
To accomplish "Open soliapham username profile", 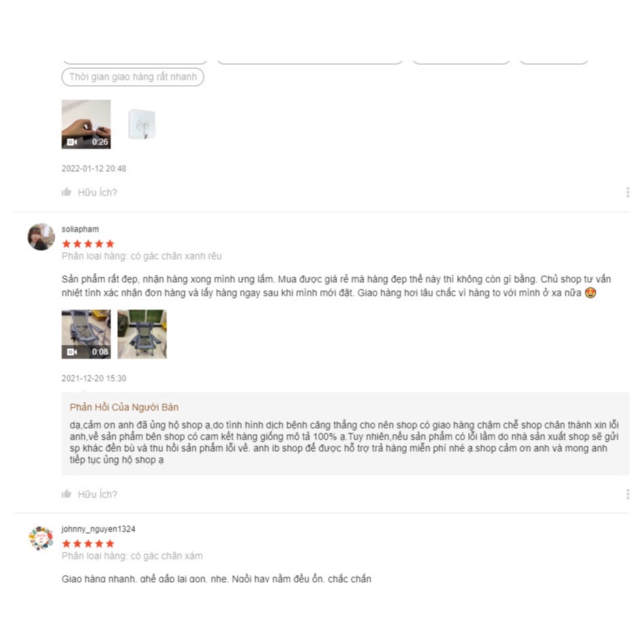I will coord(80,229).
